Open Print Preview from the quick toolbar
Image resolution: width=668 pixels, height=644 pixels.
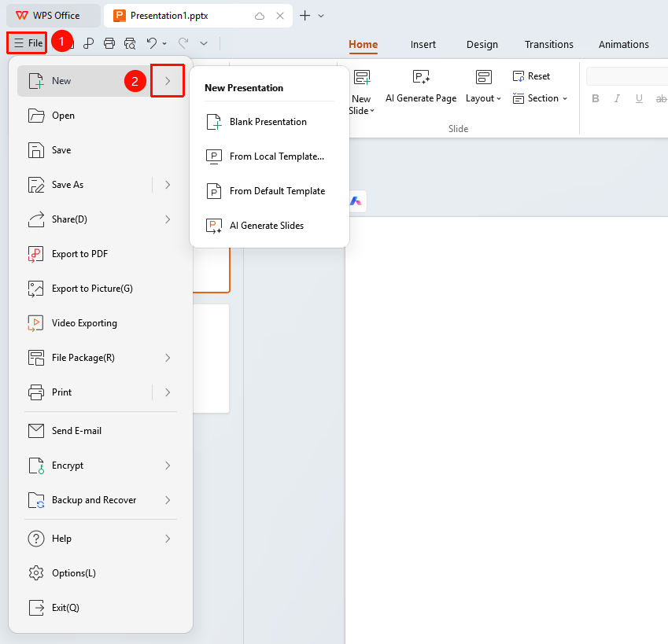(x=130, y=43)
